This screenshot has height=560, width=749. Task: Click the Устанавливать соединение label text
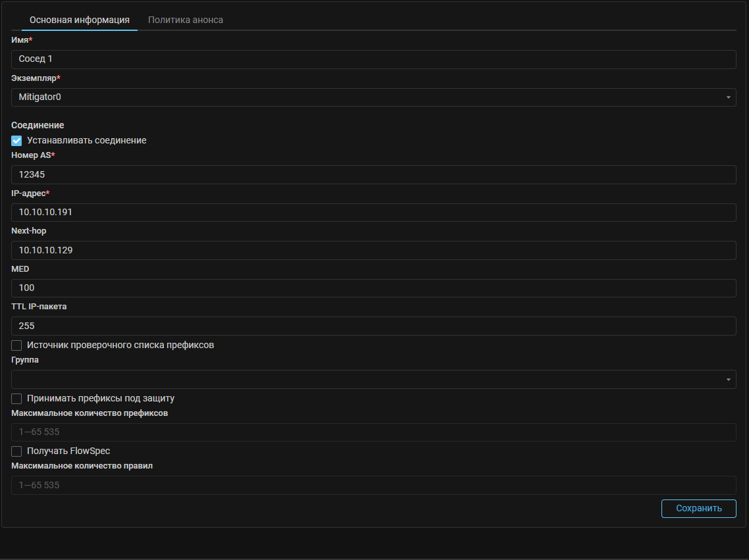pyautogui.click(x=86, y=140)
